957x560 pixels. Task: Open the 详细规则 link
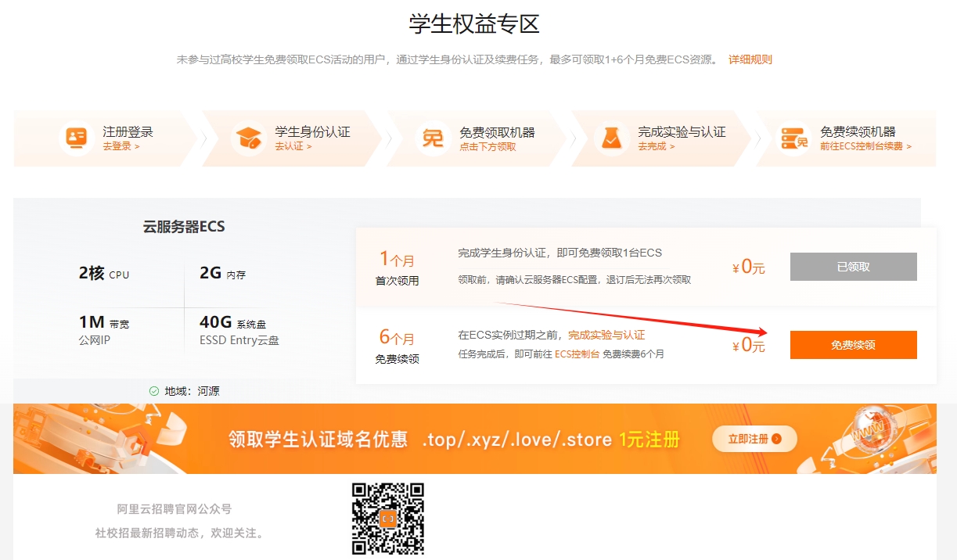coord(750,59)
